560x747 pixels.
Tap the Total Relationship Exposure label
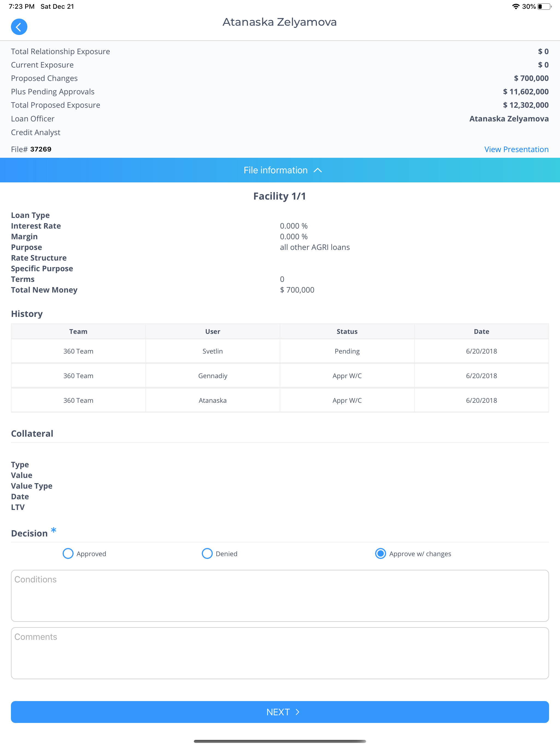[60, 51]
